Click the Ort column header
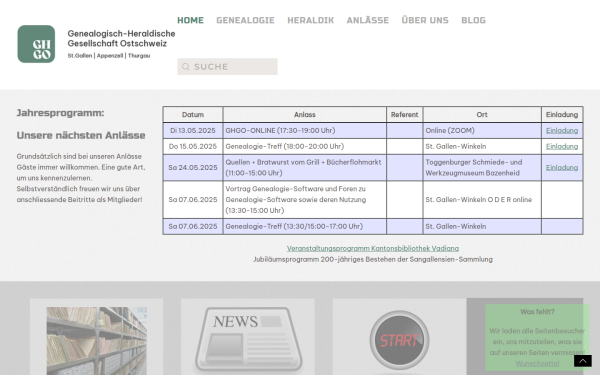Screen dimensions: 600x375 [482, 115]
